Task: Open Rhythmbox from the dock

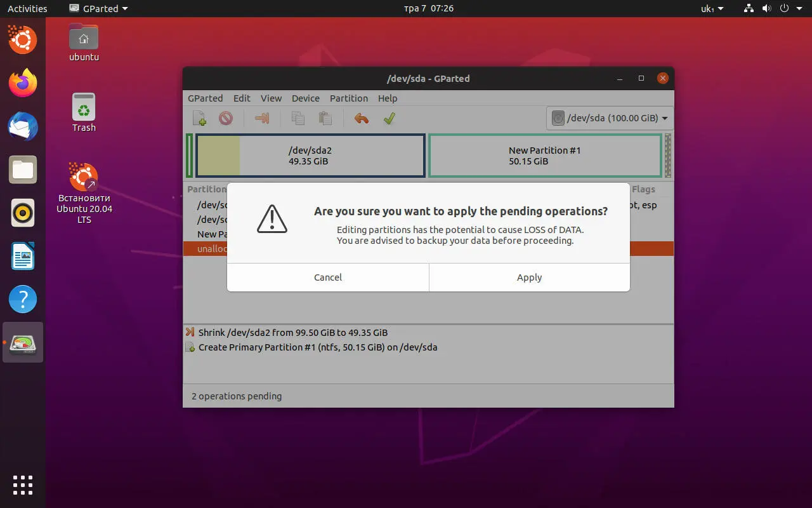Action: tap(23, 213)
